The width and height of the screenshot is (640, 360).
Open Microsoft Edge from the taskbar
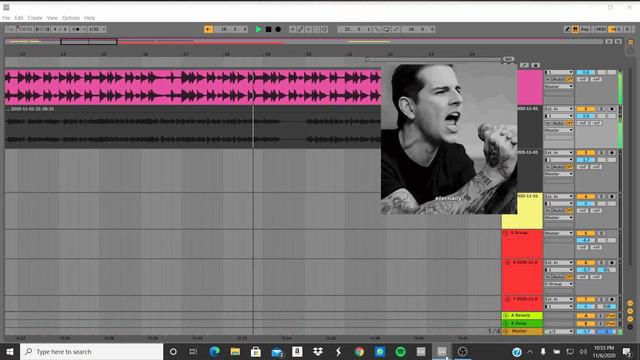(x=214, y=351)
